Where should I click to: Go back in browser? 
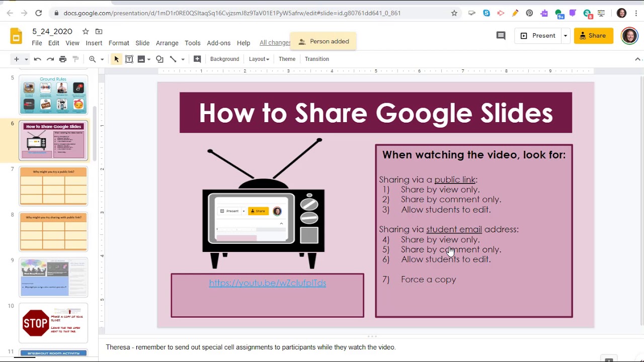pyautogui.click(x=10, y=13)
